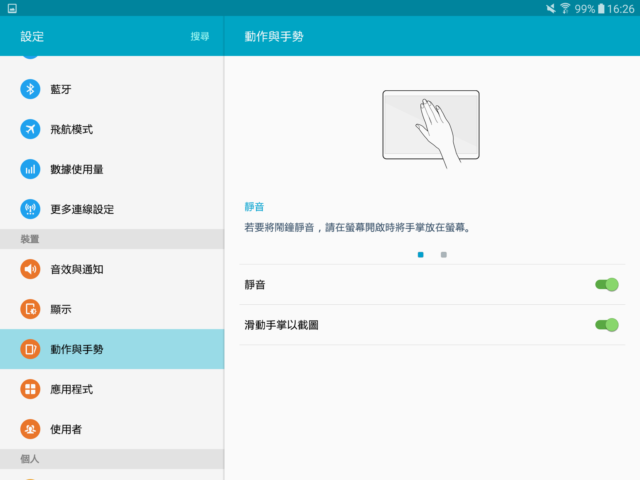Tap the blue 靜音 heading text
This screenshot has height=480, width=640.
pyautogui.click(x=254, y=207)
